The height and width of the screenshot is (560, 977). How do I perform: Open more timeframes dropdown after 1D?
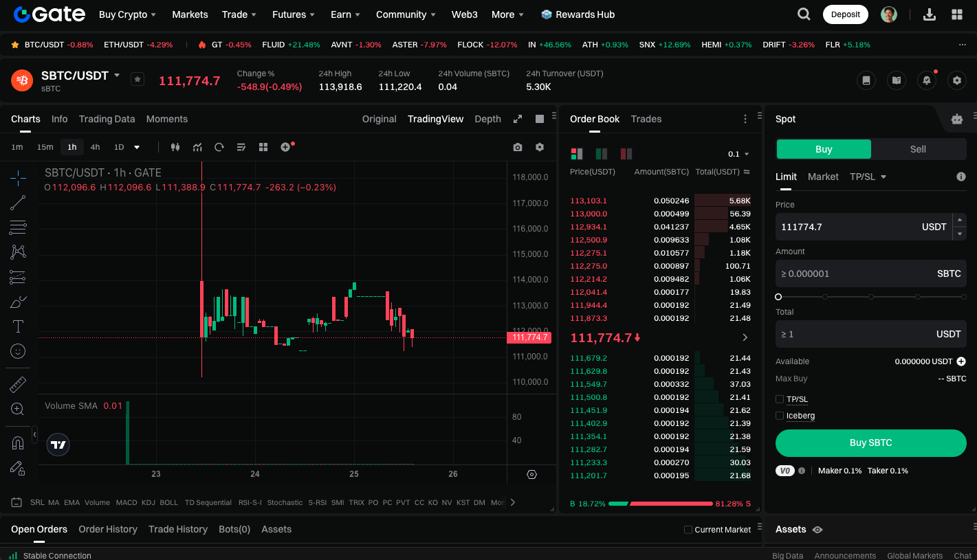click(x=137, y=147)
